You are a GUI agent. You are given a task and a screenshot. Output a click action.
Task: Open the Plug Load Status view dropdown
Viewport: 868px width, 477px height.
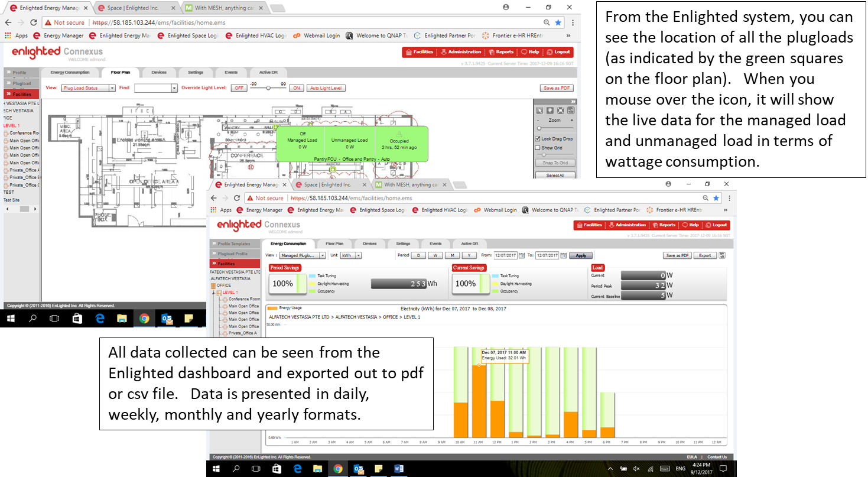point(88,88)
